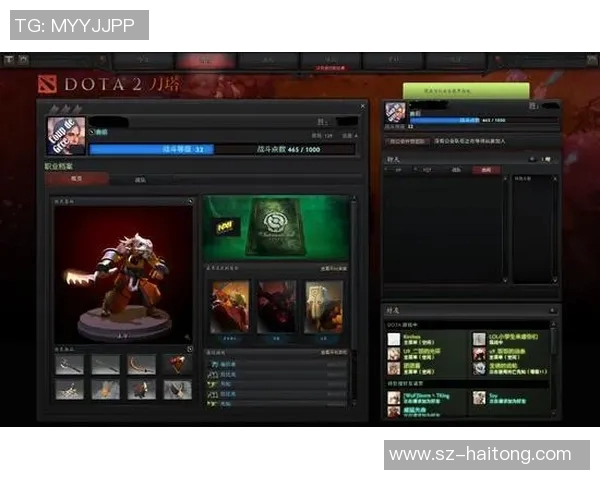Click the view-all link above recent matches
Screen dimensions: 600x480
[x=334, y=352]
